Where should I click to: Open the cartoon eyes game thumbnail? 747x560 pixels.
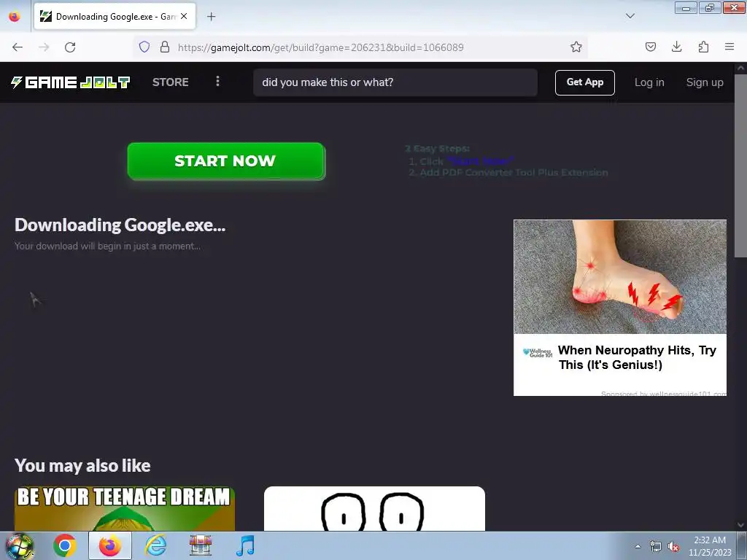(374, 508)
